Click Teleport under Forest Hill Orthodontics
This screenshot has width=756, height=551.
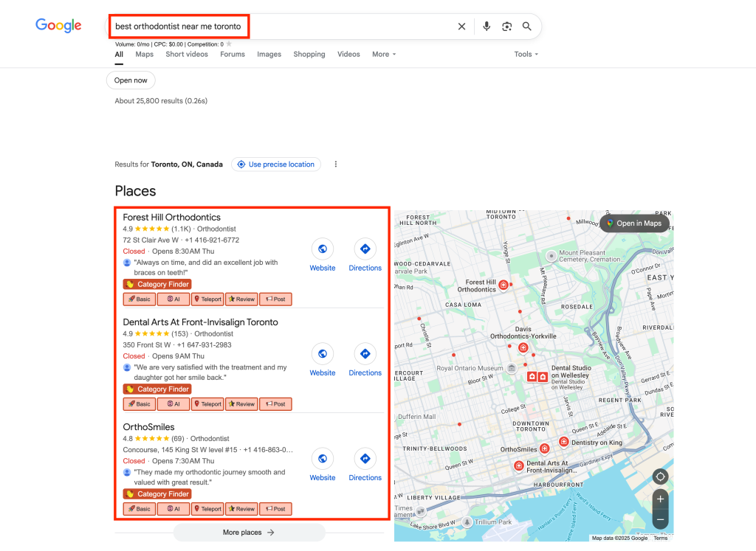[x=207, y=299]
